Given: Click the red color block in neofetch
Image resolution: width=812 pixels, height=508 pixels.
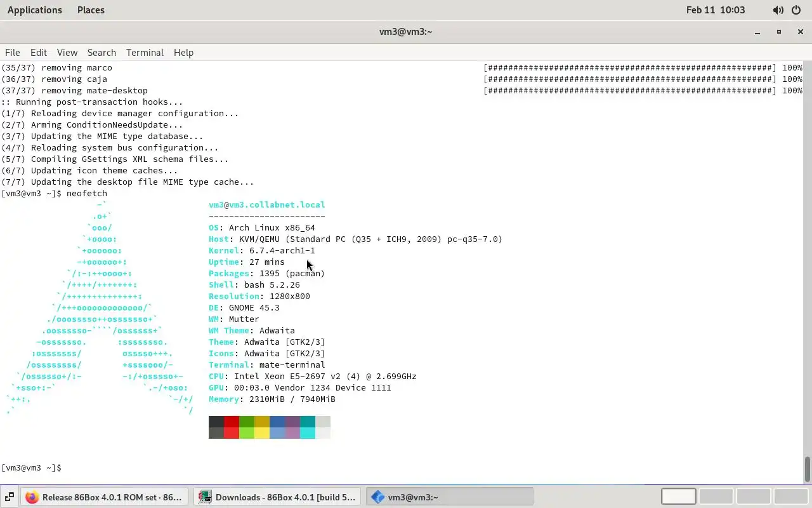Looking at the screenshot, I should click(232, 422).
